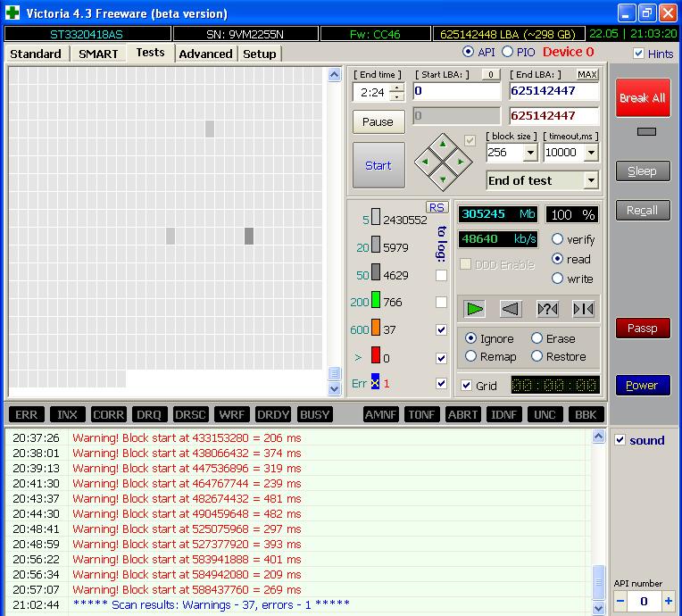Click the green play scan button
This screenshot has width=682, height=616.
click(474, 309)
